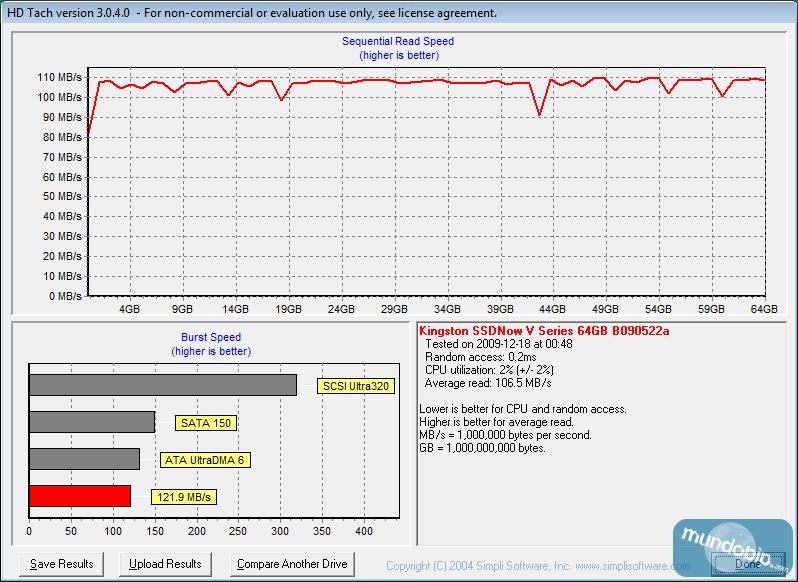Click 'GB = 1,000,000,000 bytes' line
Image resolution: width=798 pixels, height=582 pixels.
click(482, 448)
